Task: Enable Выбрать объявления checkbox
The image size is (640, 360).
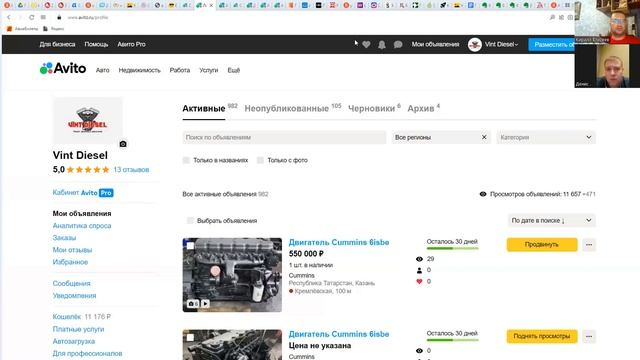Action: tap(190, 220)
